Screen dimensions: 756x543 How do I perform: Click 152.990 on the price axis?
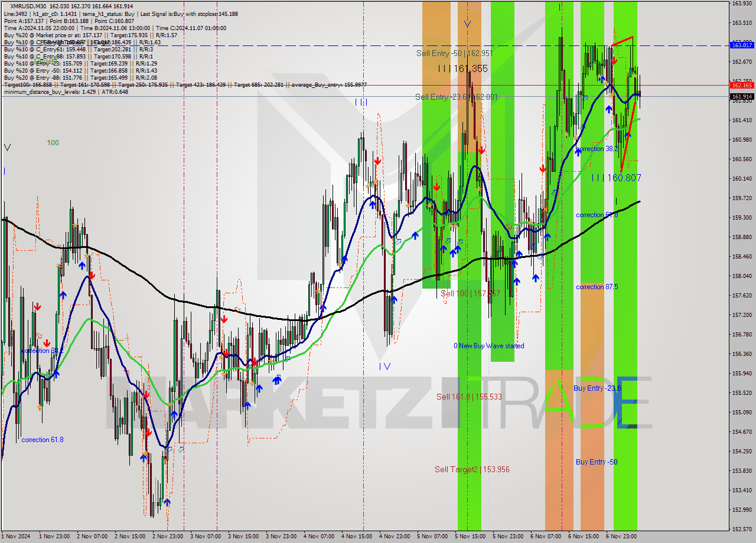point(742,510)
